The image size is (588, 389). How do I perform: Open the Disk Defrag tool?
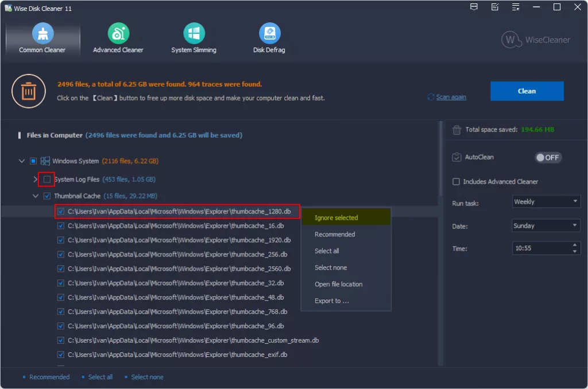click(x=269, y=34)
